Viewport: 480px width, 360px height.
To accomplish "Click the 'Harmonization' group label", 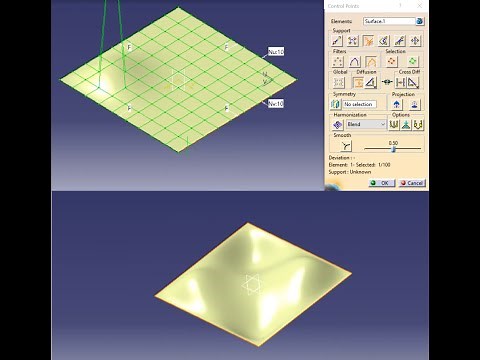I will [x=350, y=115].
